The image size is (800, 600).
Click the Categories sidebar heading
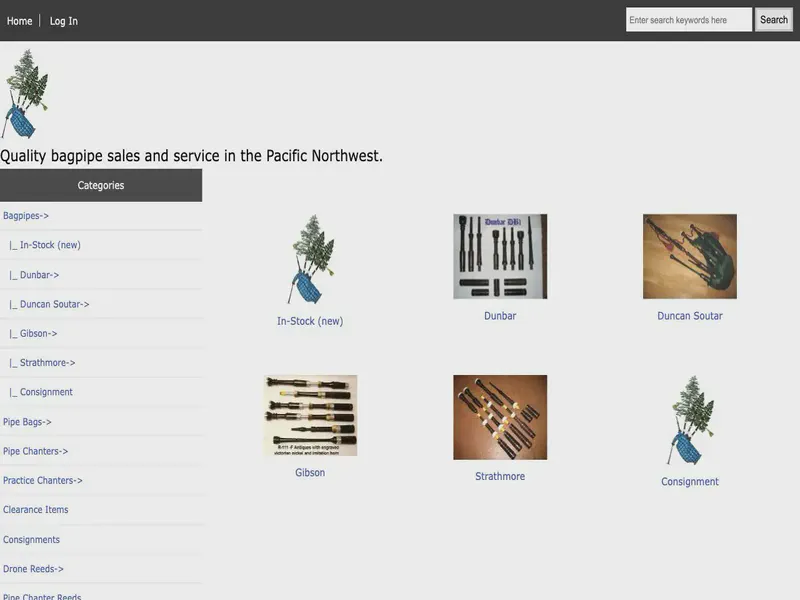(x=101, y=185)
